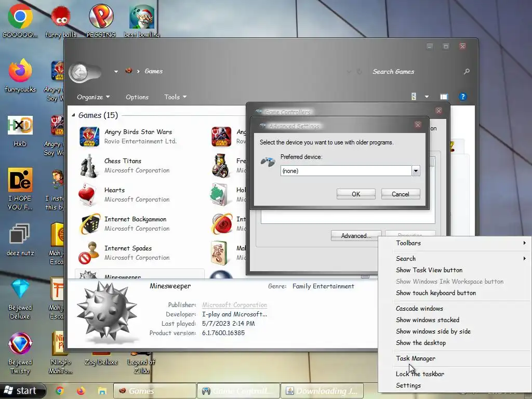Select the Angry Birds Star Wars game icon
The width and height of the screenshot is (532, 399).
click(x=89, y=137)
